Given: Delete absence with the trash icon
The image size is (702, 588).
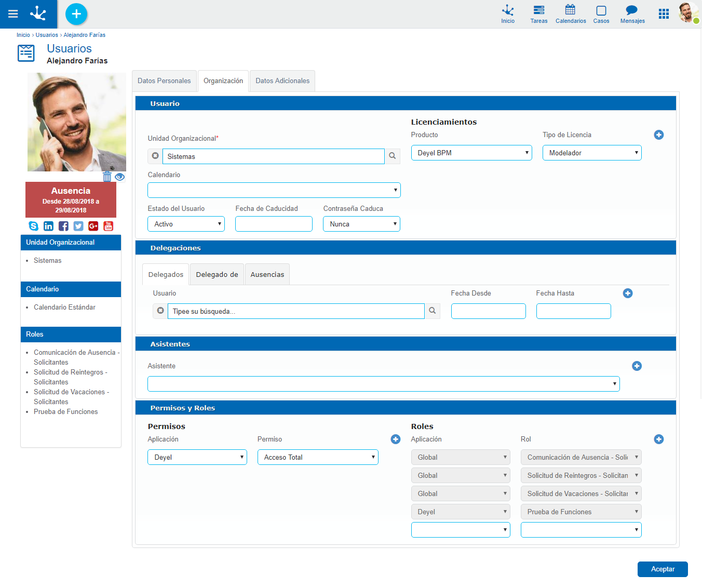Looking at the screenshot, I should 107,177.
